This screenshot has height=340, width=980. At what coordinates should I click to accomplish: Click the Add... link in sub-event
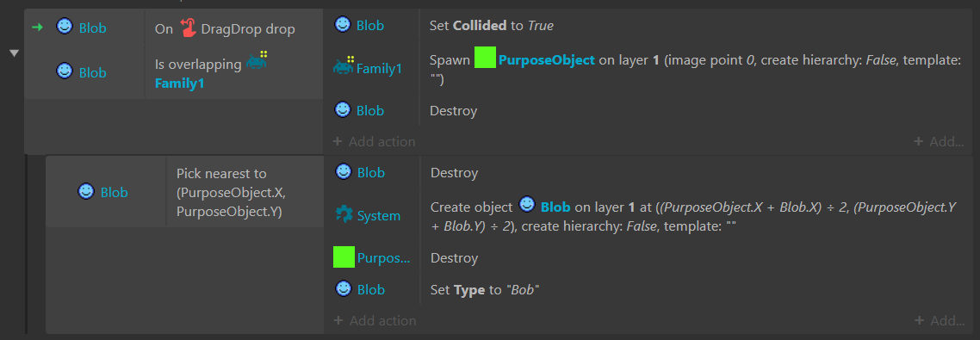point(940,320)
